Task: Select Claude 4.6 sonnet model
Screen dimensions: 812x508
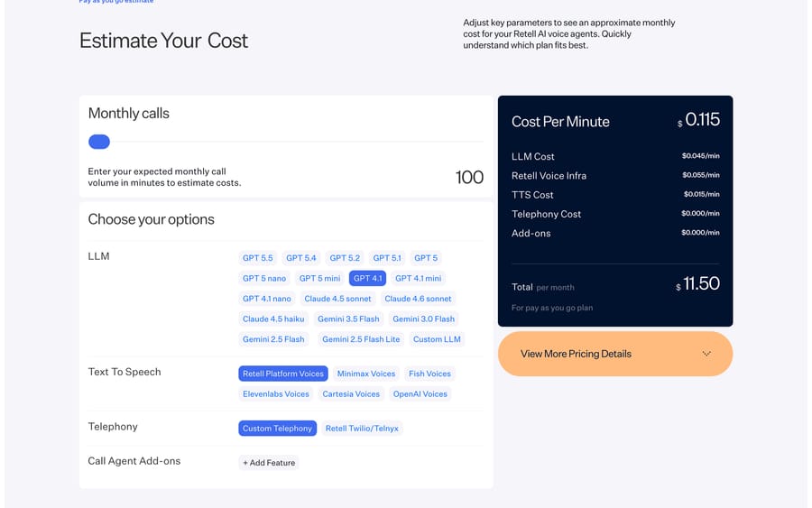Action: (x=418, y=299)
